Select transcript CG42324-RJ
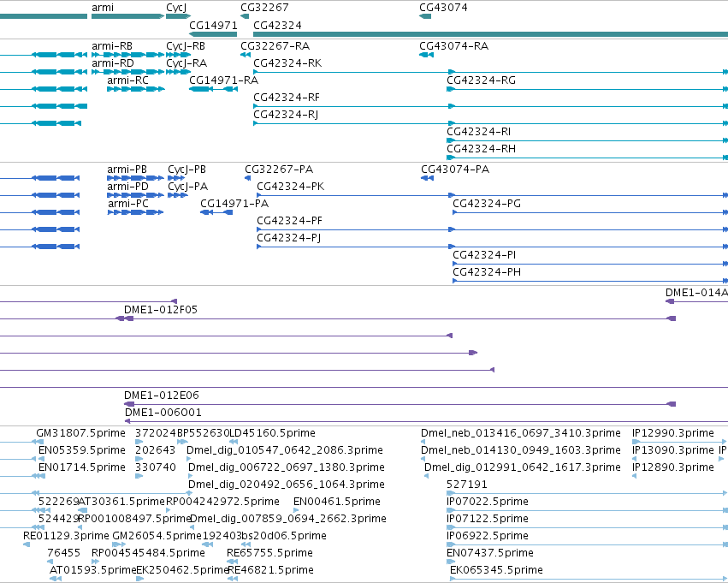The image size is (728, 583). (x=286, y=115)
